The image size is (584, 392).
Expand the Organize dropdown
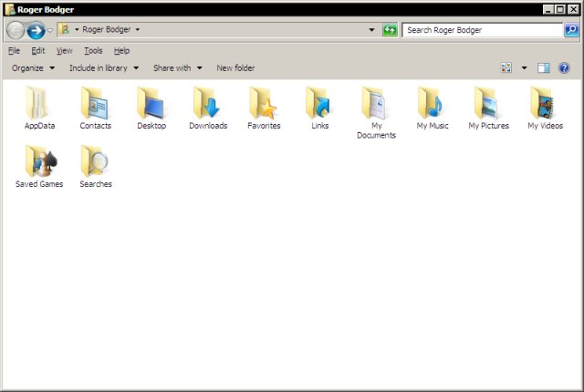[x=33, y=68]
